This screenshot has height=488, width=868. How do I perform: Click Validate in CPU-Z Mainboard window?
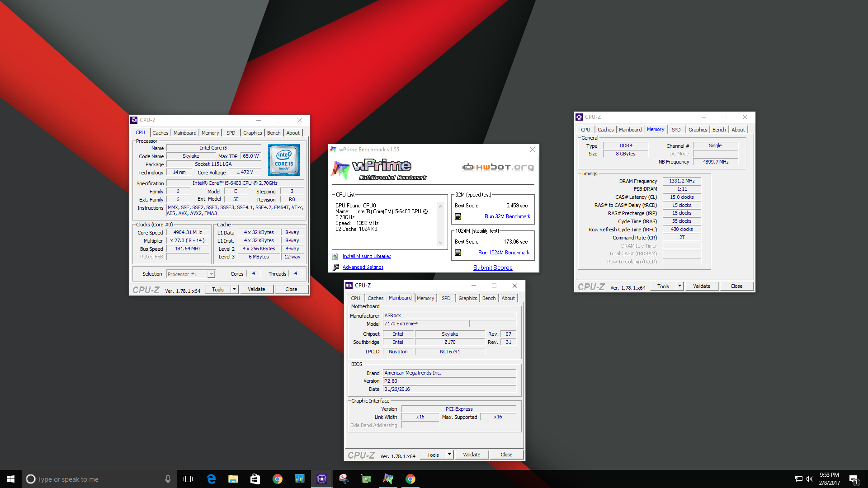pyautogui.click(x=472, y=455)
